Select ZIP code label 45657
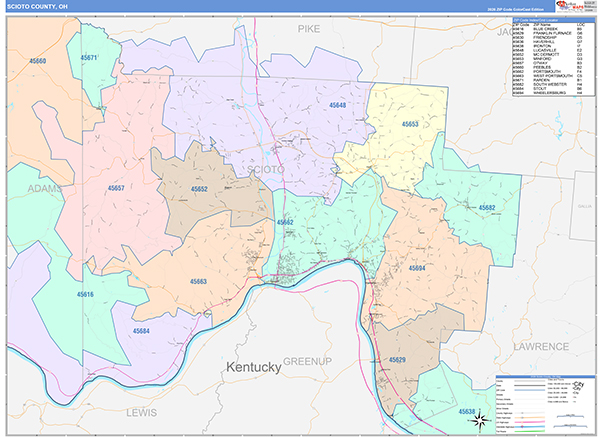This screenshot has width=600, height=437. point(116,188)
